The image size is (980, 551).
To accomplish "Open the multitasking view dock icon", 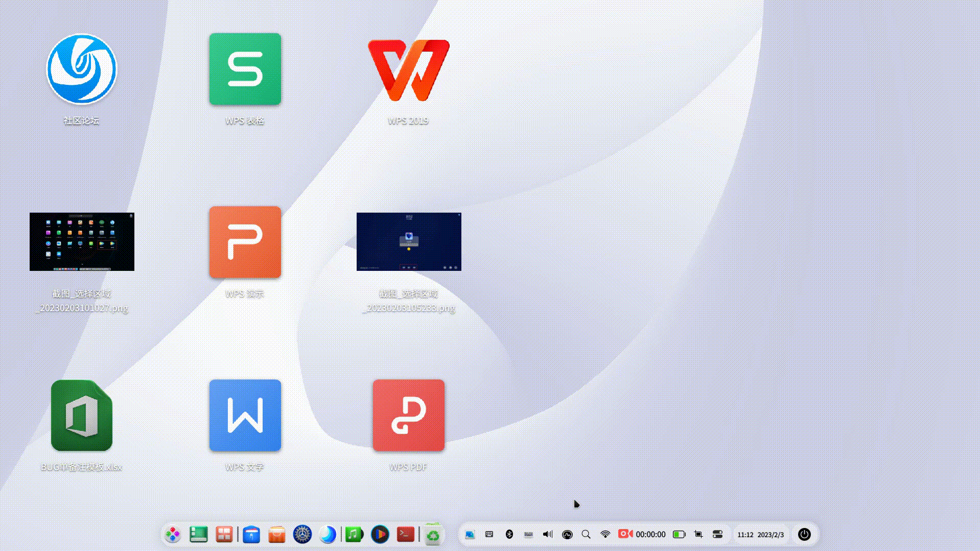I will (224, 535).
